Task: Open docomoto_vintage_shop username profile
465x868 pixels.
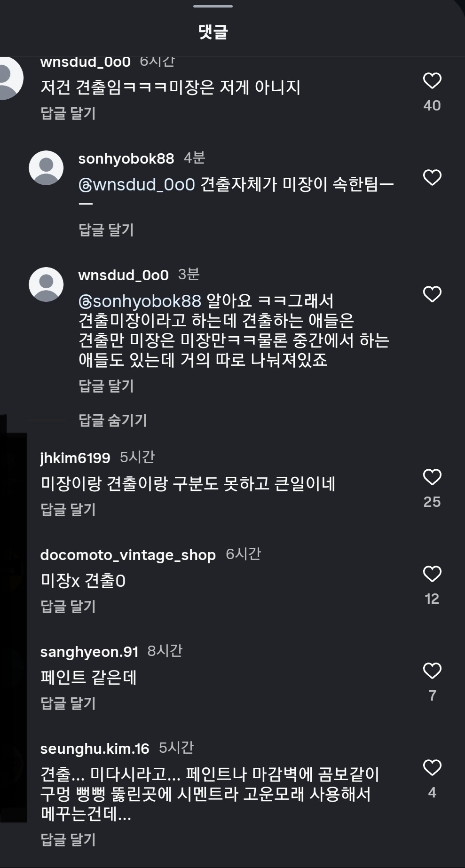Action: [128, 555]
